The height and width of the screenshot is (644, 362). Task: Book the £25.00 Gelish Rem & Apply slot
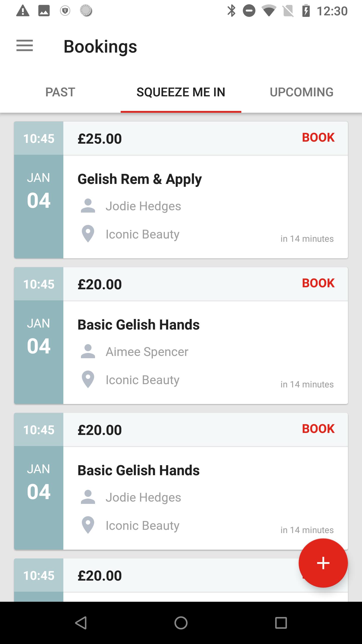pos(318,138)
